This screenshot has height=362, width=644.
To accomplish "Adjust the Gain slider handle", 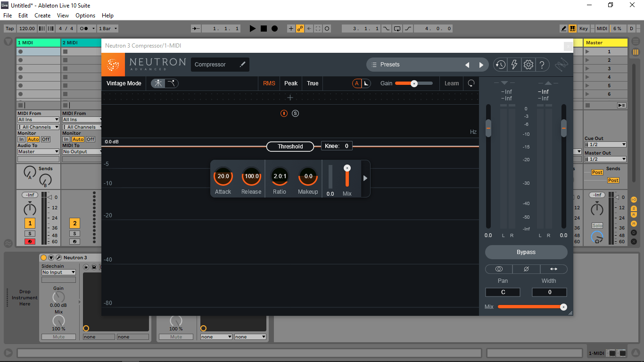I will point(414,83).
